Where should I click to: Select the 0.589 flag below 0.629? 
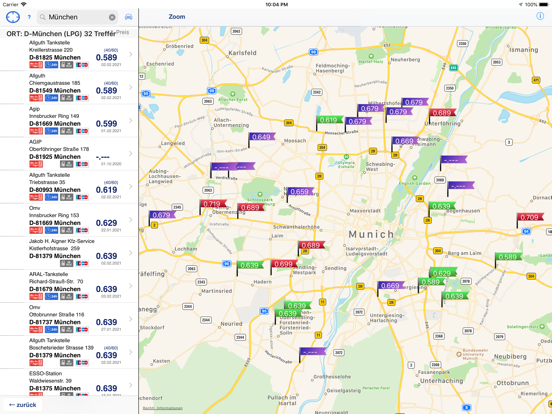(432, 282)
